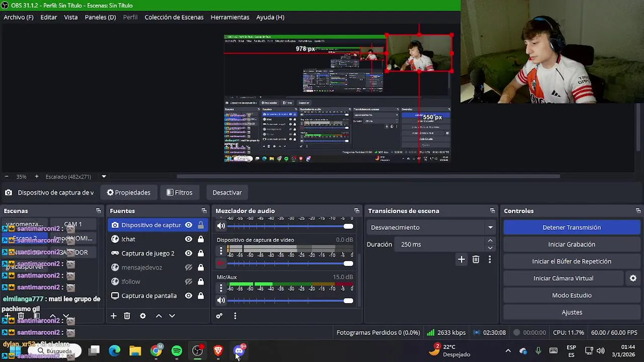Open the Colección de Escenas menu

click(174, 17)
